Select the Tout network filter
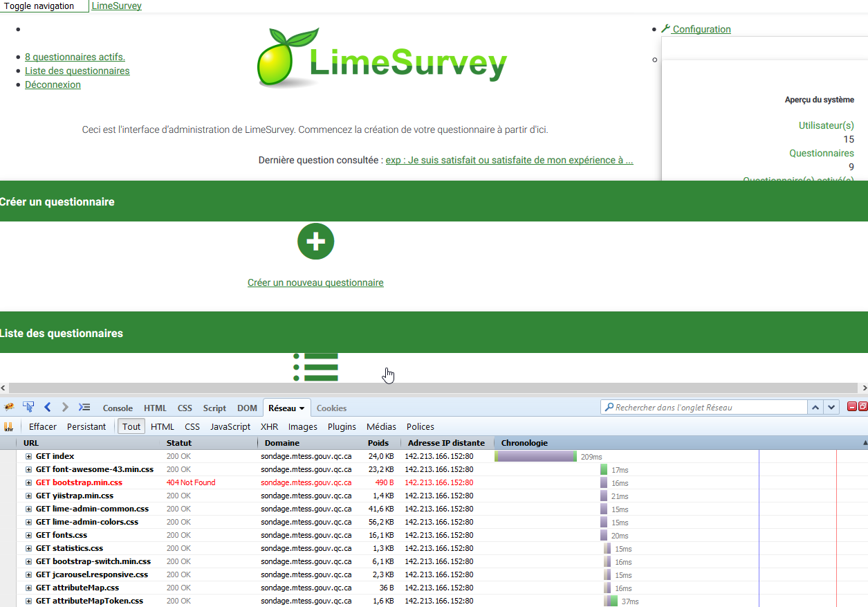 pos(131,427)
